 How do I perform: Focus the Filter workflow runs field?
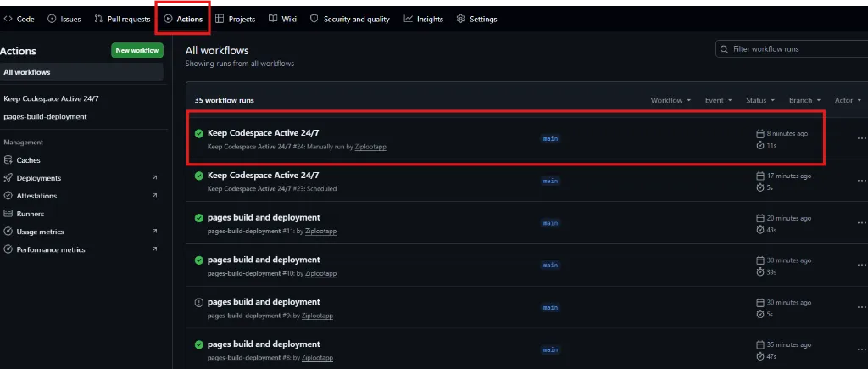[792, 48]
